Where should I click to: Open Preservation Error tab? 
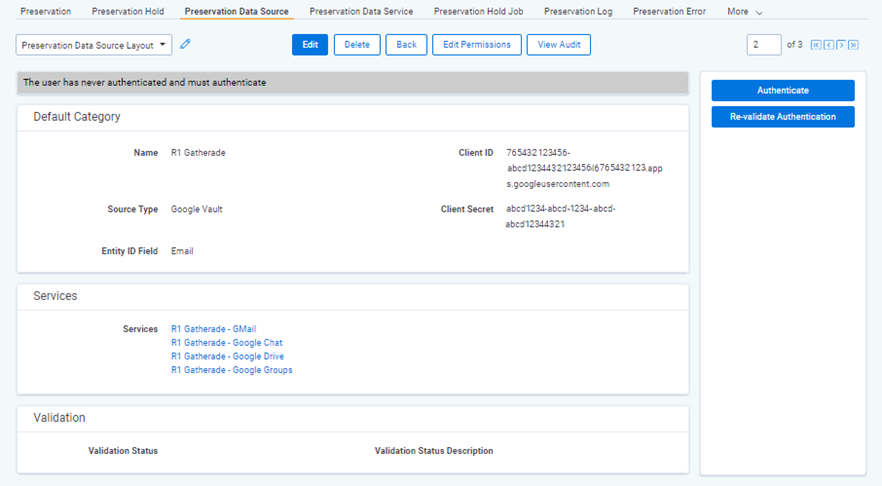[669, 11]
